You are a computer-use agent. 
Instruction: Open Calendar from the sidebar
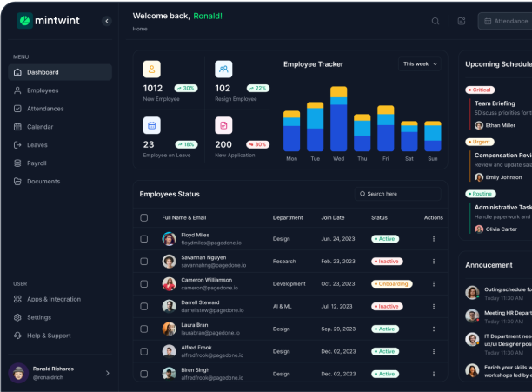point(60,127)
